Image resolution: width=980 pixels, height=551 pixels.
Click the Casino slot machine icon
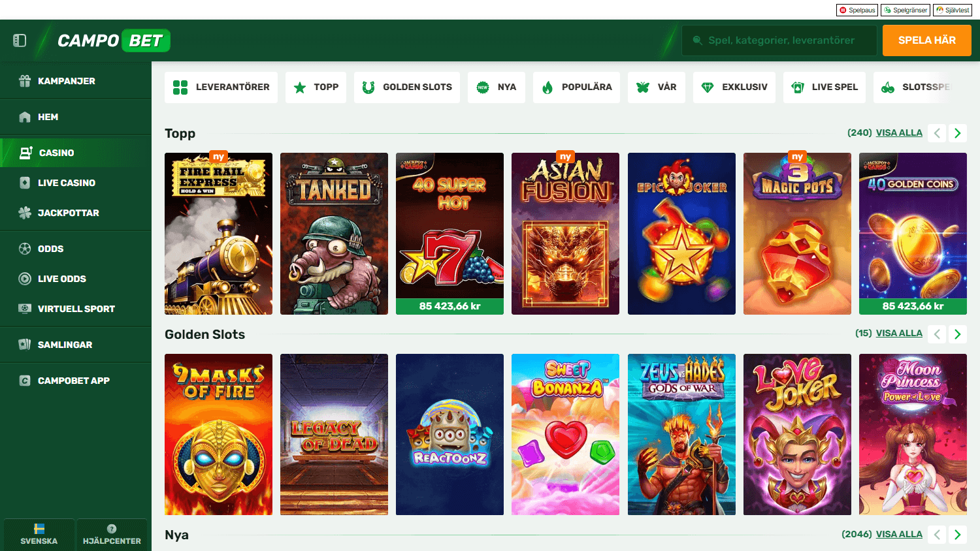(26, 153)
